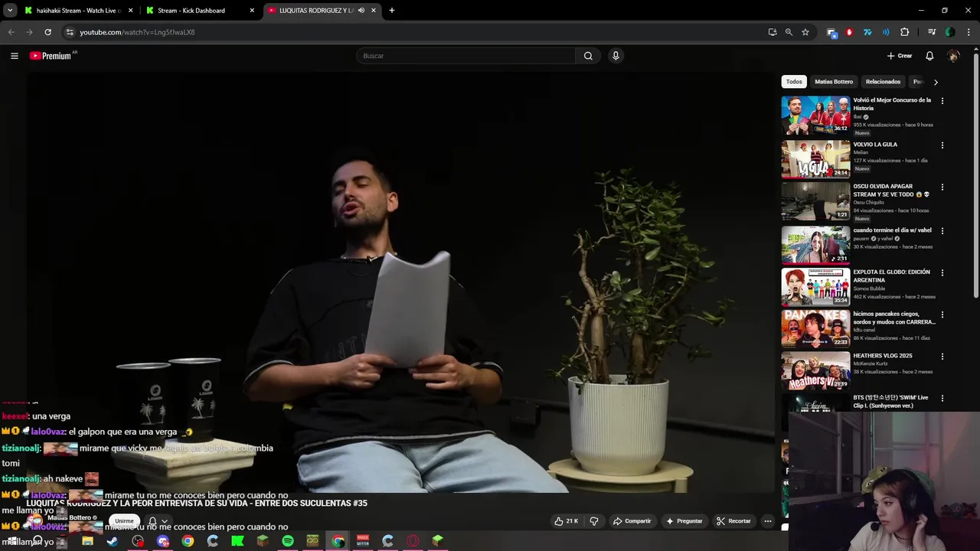Screen dimensions: 980x551
Task: Start voice search with microphone icon
Action: click(x=616, y=56)
